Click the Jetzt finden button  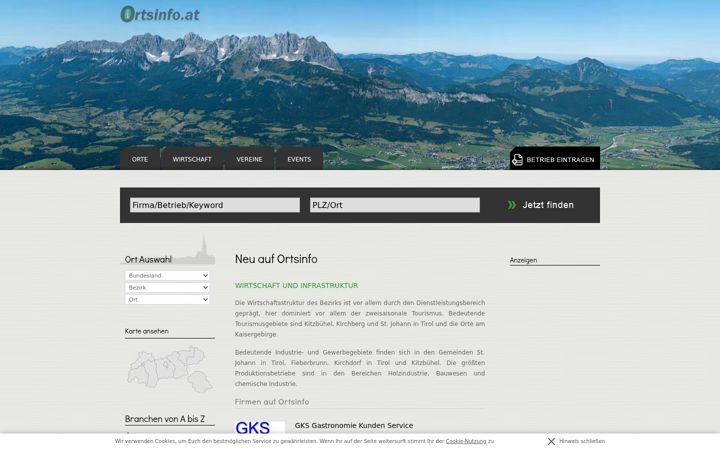pyautogui.click(x=541, y=205)
